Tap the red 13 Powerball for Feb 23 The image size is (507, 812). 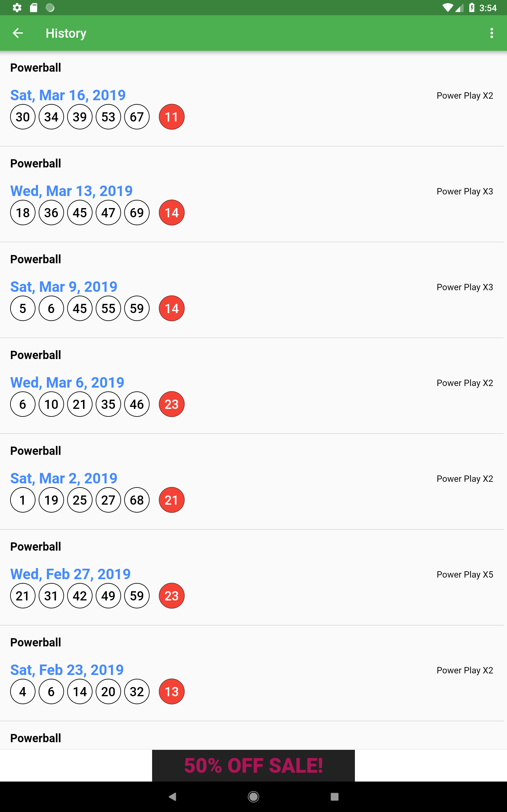171,691
